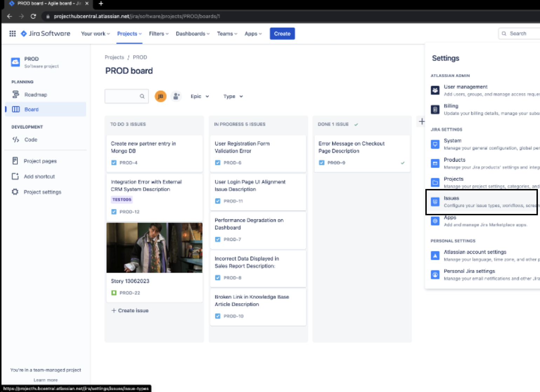Open the app switcher grid icon
This screenshot has width=540, height=392.
[12, 34]
